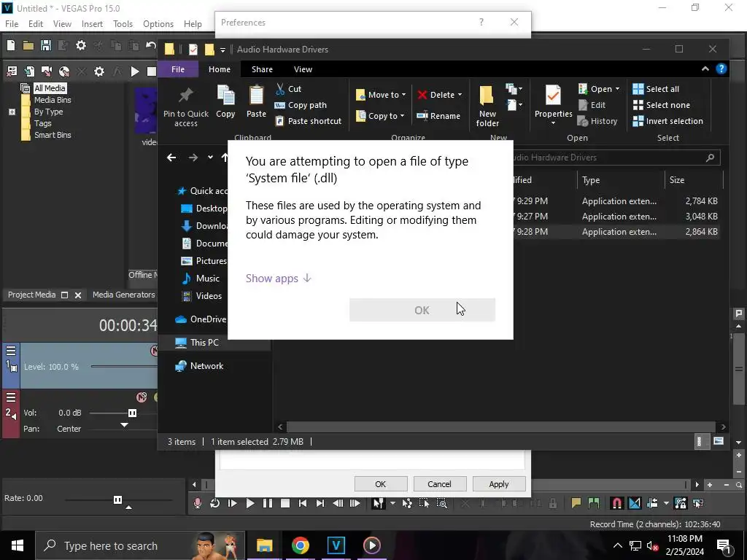
Task: Collapse the Explorer ribbon with chevron
Action: click(705, 69)
